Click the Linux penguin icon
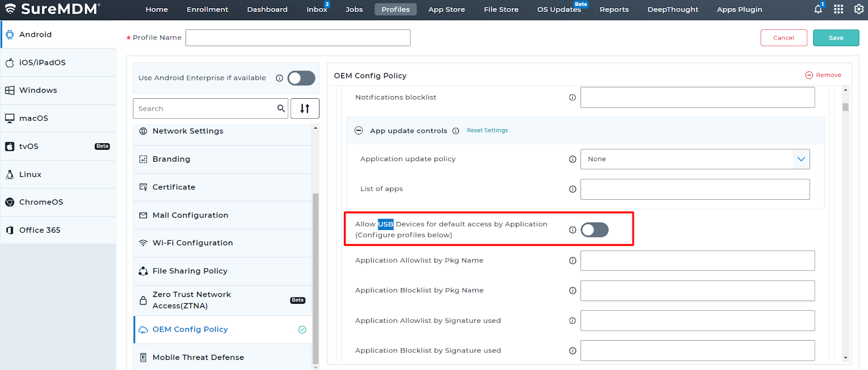Image resolution: width=868 pixels, height=370 pixels. click(10, 175)
